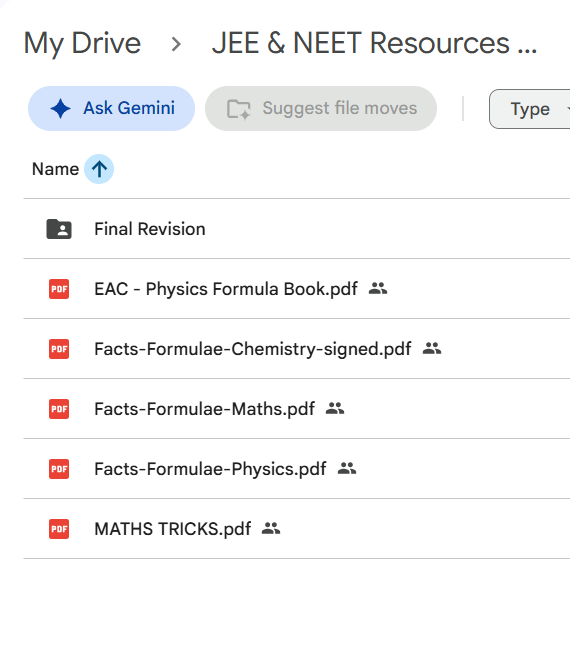Viewport: 570px width, 647px height.
Task: Click shared people icon beside MATHS TRICKS.pdf
Action: pyautogui.click(x=271, y=528)
